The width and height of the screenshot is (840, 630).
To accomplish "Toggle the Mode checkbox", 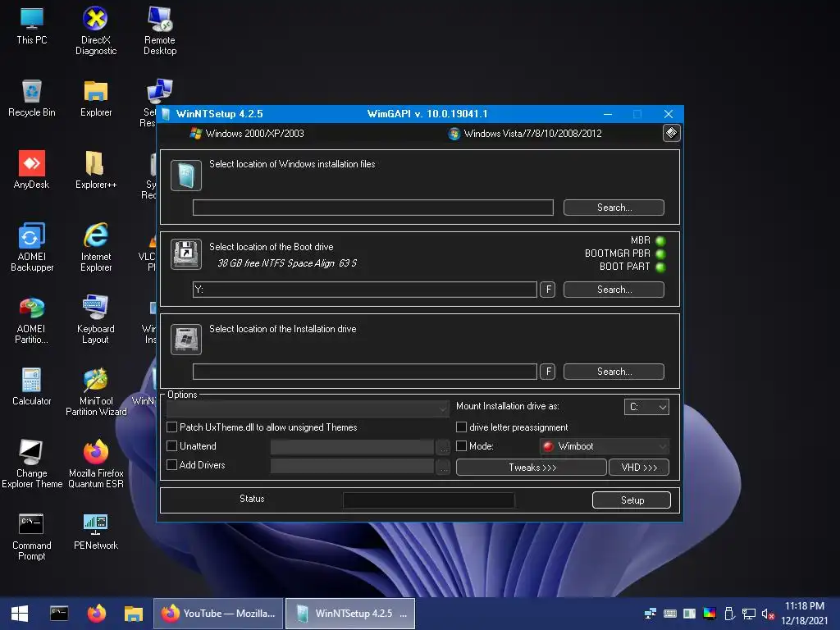I will (461, 445).
